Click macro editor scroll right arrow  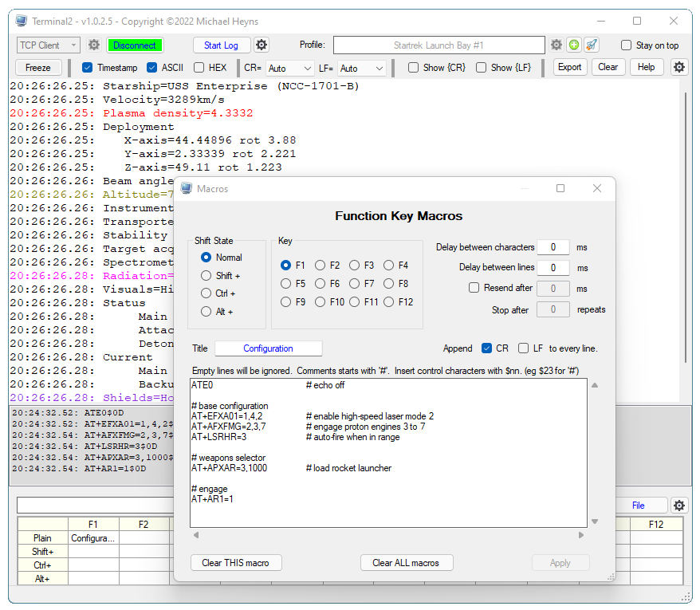[580, 535]
